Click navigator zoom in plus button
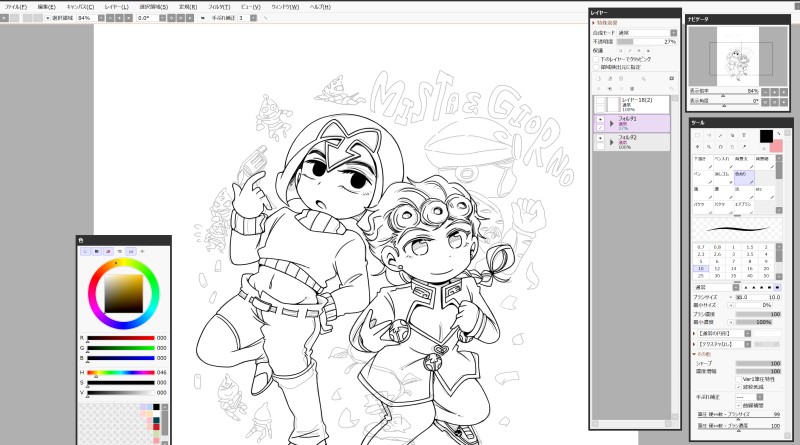The height and width of the screenshot is (445, 800). click(774, 91)
